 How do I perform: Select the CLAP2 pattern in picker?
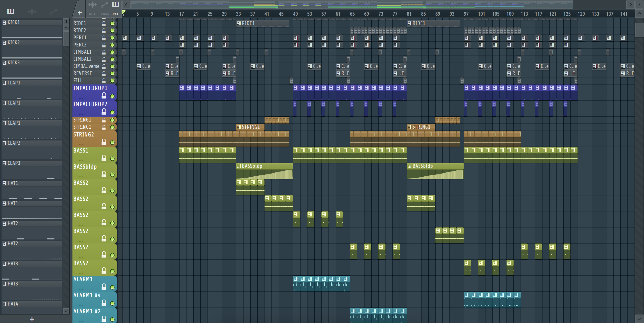pos(32,143)
